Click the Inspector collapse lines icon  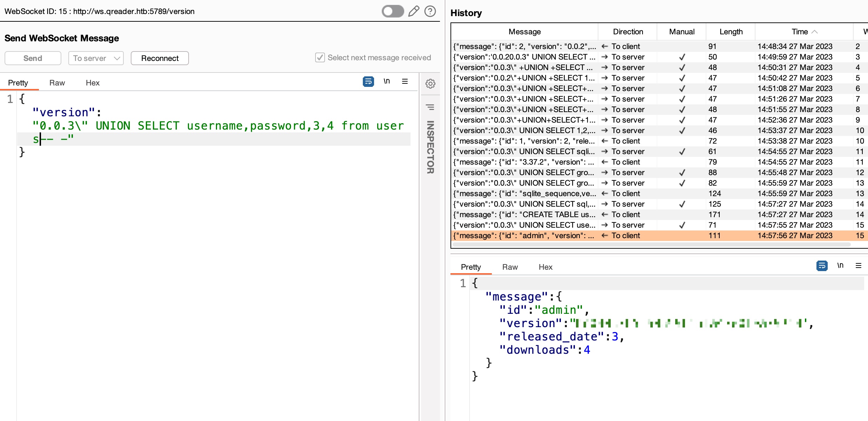(430, 107)
